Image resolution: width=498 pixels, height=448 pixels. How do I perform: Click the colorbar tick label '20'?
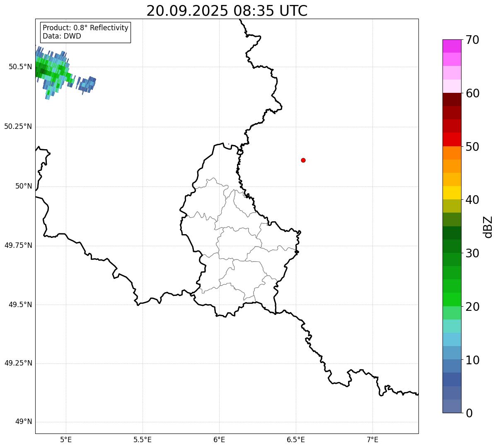pyautogui.click(x=472, y=307)
